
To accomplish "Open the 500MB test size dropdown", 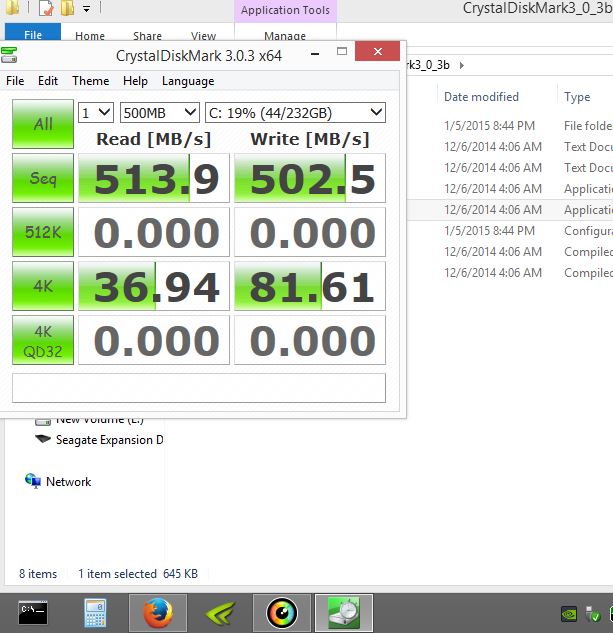I will coord(160,113).
